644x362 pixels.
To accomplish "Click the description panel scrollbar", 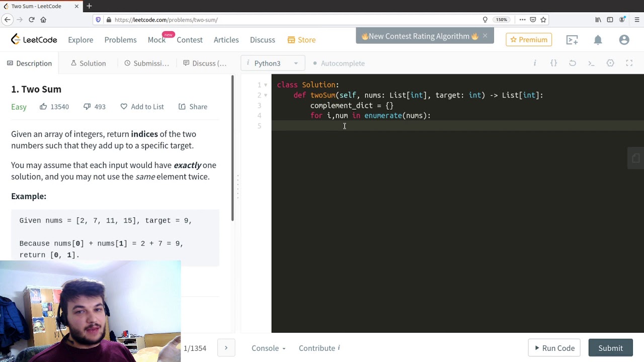I will coord(232,148).
